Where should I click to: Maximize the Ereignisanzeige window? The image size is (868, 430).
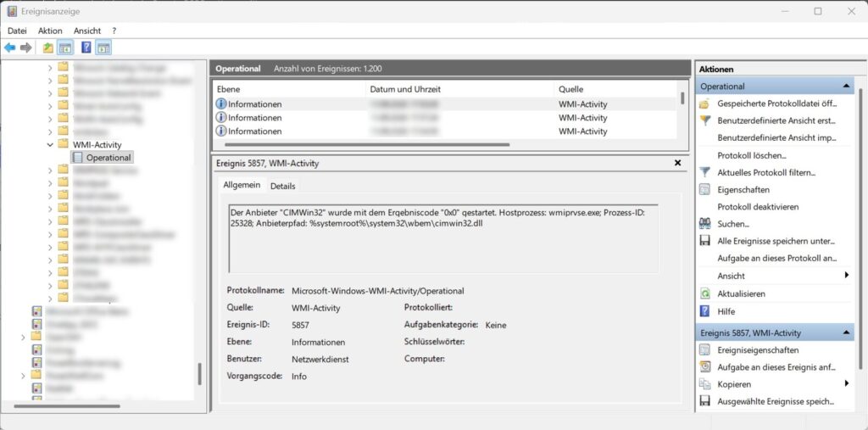tap(818, 11)
